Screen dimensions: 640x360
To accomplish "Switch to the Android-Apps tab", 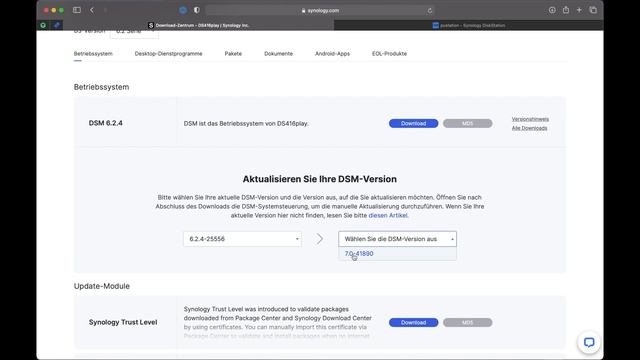I will (x=332, y=53).
